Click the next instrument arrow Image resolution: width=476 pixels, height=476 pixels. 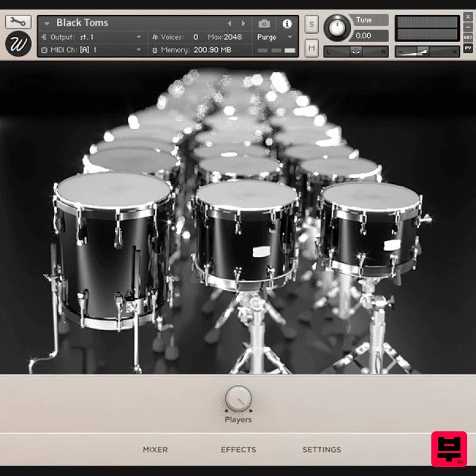pyautogui.click(x=243, y=23)
